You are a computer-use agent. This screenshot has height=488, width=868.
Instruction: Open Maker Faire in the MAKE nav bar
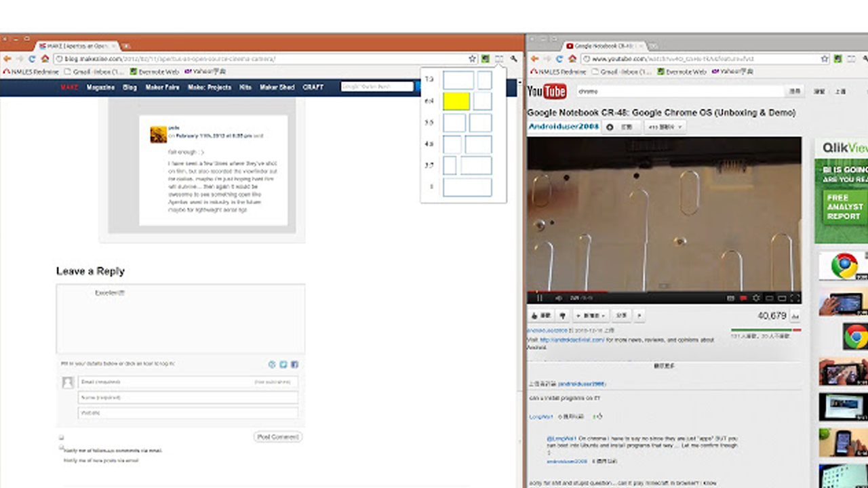pos(162,87)
